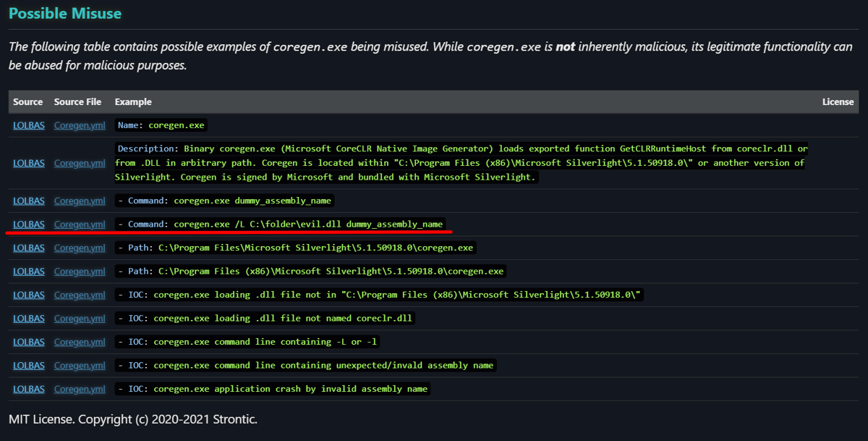Click LOLBAS link for the evil.dll command
This screenshot has height=441, width=868.
click(28, 224)
